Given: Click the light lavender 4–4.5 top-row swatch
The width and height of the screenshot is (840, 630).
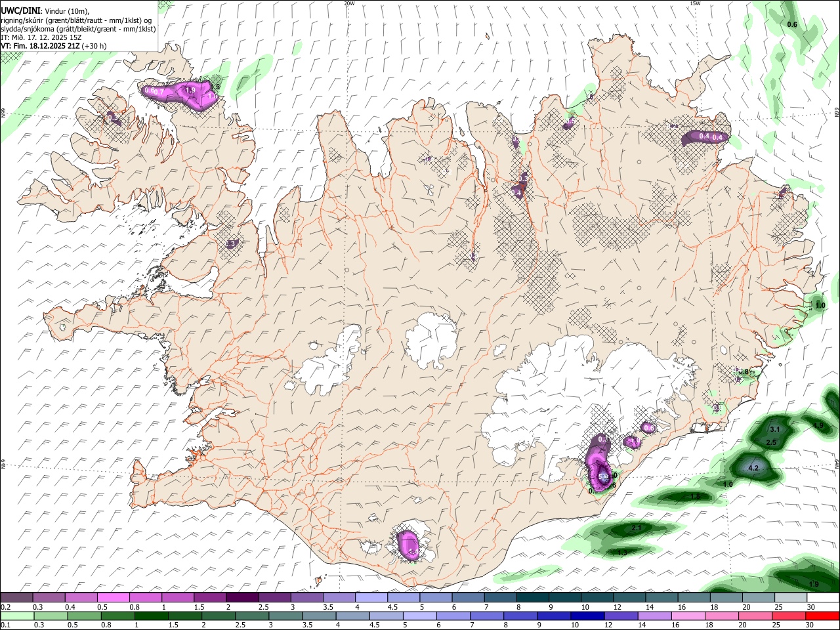Looking at the screenshot, I should (x=371, y=597).
